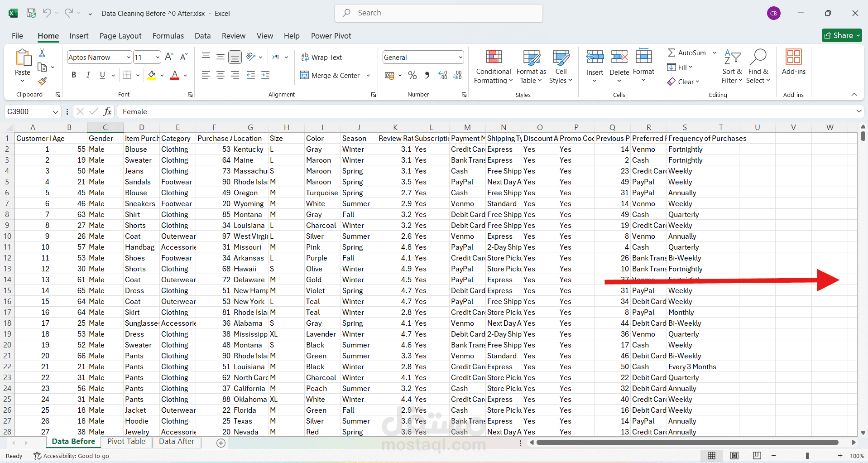Click Decrease Decimal icon
The image size is (868, 463).
pyautogui.click(x=457, y=75)
